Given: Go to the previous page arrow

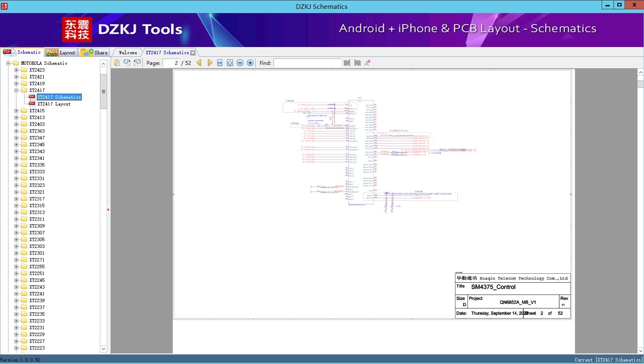Looking at the screenshot, I should point(199,63).
